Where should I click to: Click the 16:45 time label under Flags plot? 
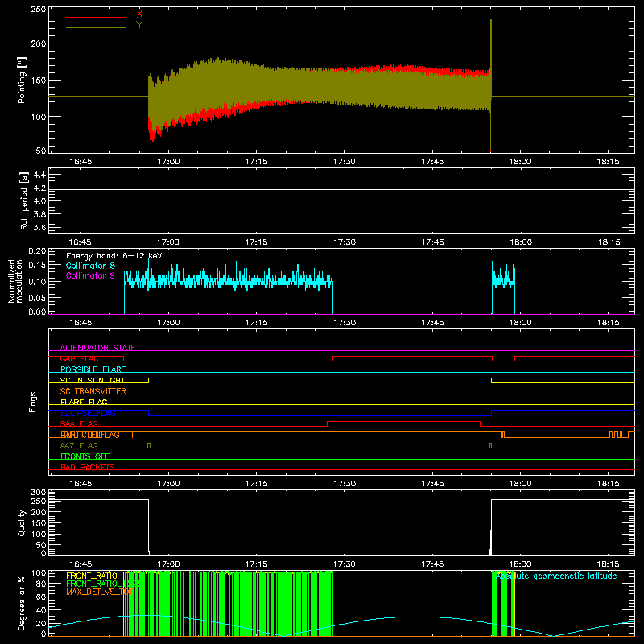pos(80,484)
